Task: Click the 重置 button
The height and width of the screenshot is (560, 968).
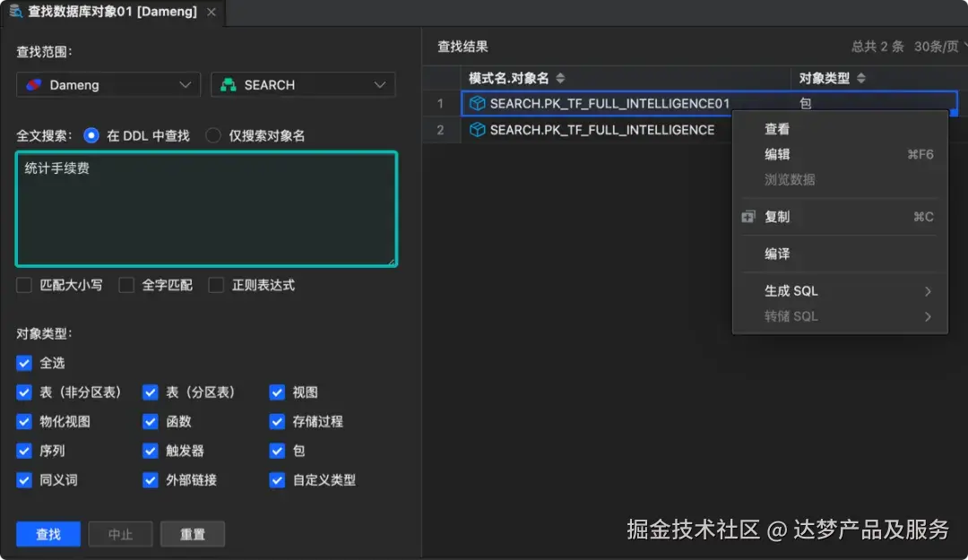Action: tap(193, 534)
